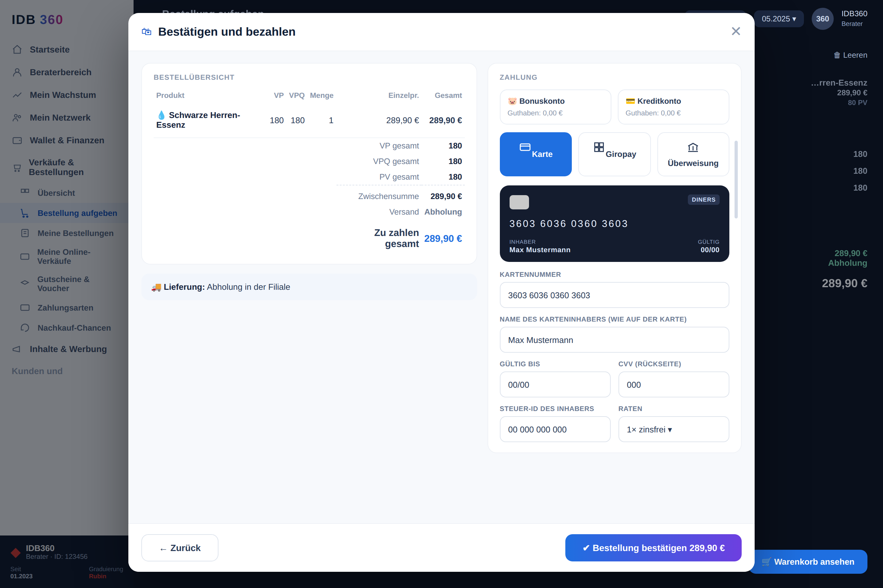Click IDB 360 logo in sidebar

pos(37,19)
